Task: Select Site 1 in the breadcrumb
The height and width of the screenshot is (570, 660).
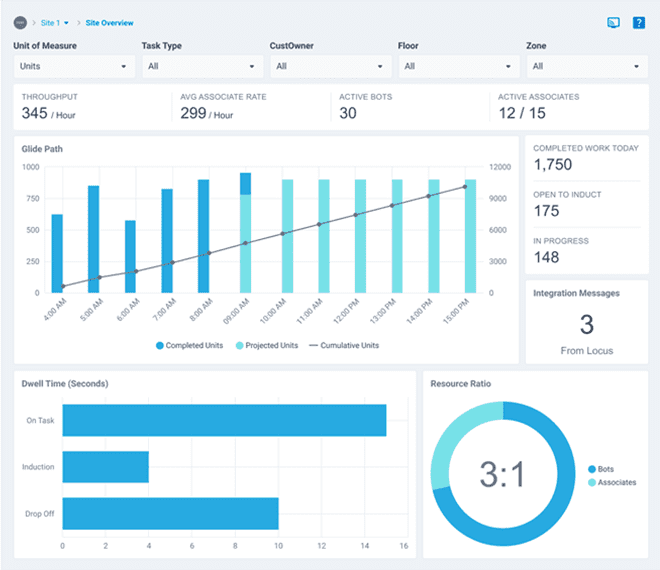Action: pos(54,22)
